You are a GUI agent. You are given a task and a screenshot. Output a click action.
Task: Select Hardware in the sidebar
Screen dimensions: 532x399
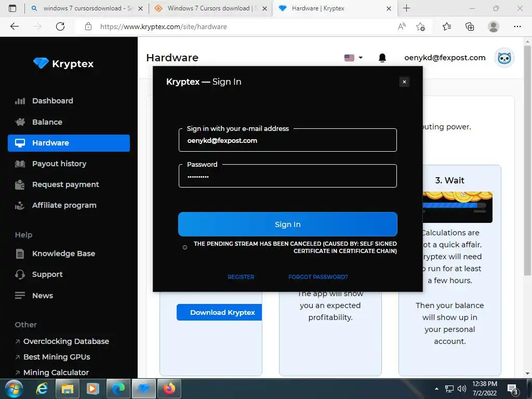(69, 143)
